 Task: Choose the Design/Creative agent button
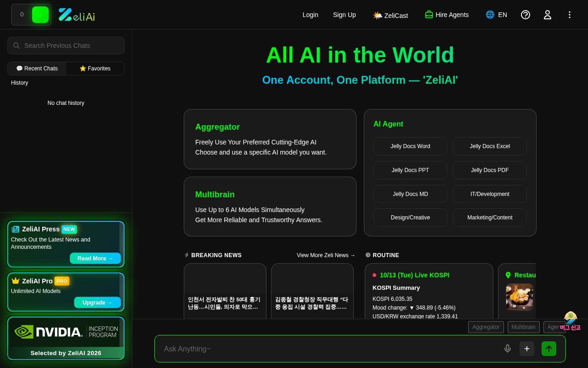tap(410, 218)
